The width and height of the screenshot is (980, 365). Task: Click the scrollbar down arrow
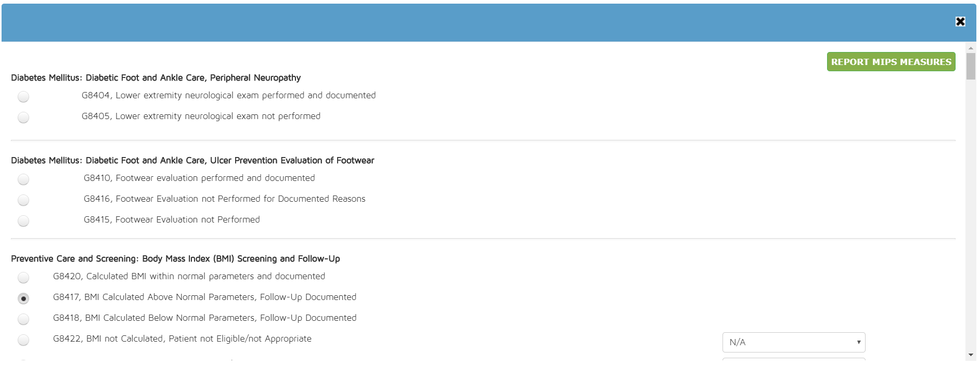point(971,355)
